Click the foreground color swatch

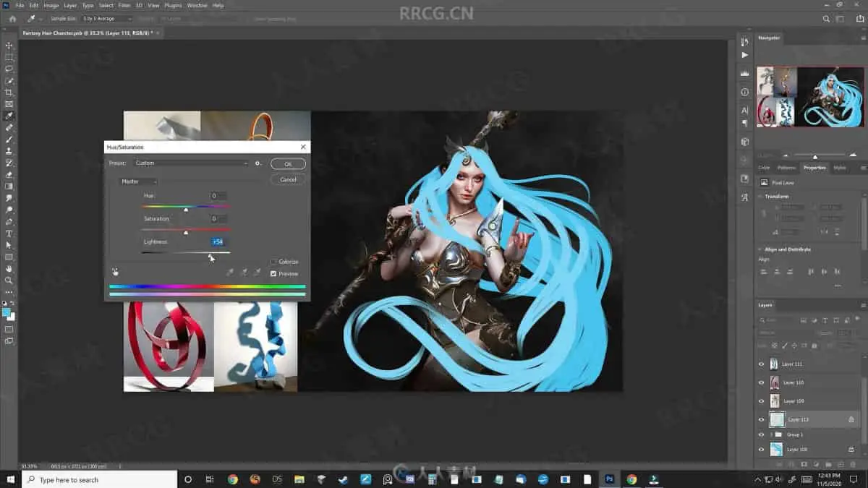pyautogui.click(x=7, y=312)
